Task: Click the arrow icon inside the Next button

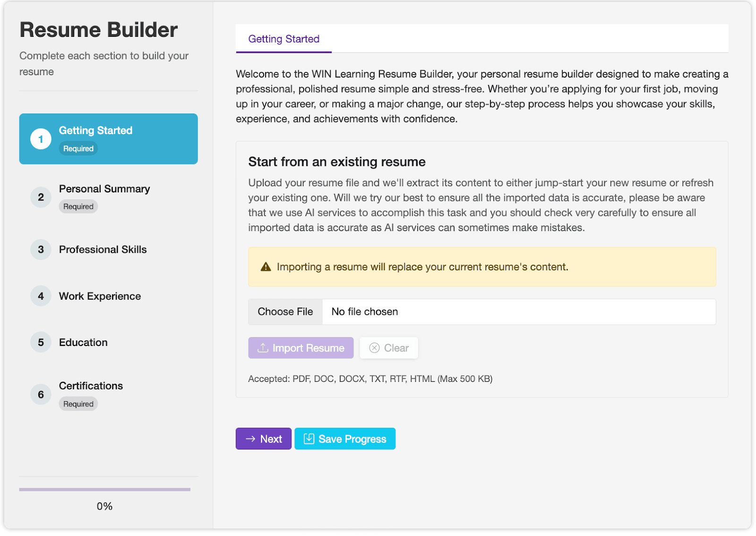Action: (x=250, y=439)
